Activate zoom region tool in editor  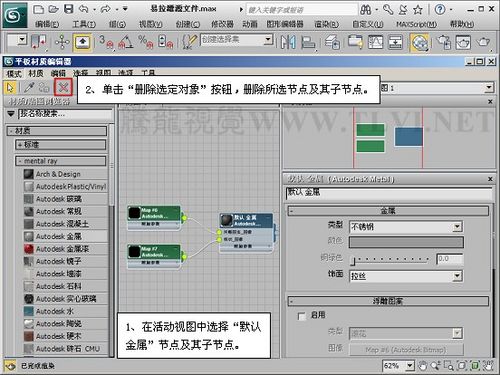(449, 366)
